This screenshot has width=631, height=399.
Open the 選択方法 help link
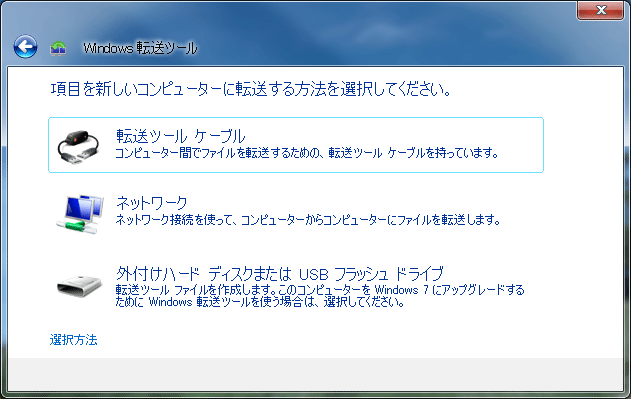[x=73, y=340]
